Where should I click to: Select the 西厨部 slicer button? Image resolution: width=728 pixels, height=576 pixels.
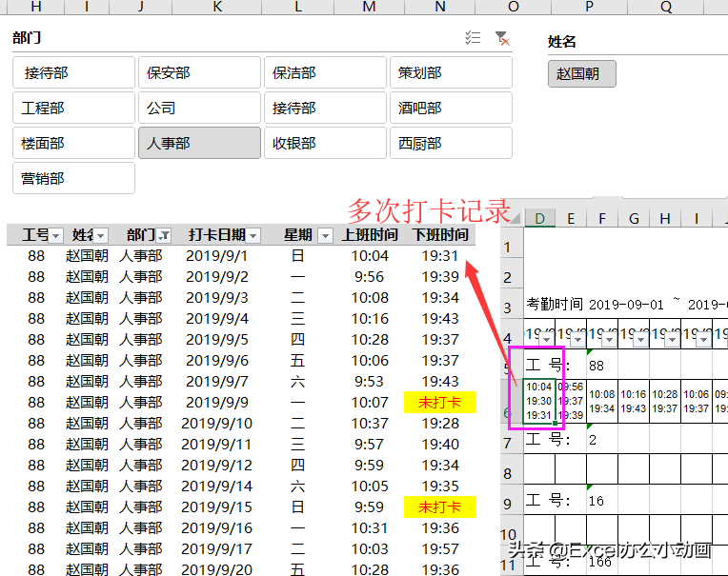451,143
